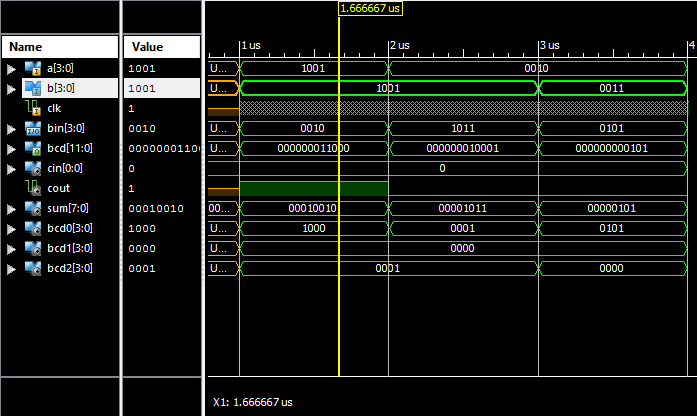This screenshot has height=416, width=697.
Task: Click the bcd[11:0] output bus icon
Action: point(33,148)
